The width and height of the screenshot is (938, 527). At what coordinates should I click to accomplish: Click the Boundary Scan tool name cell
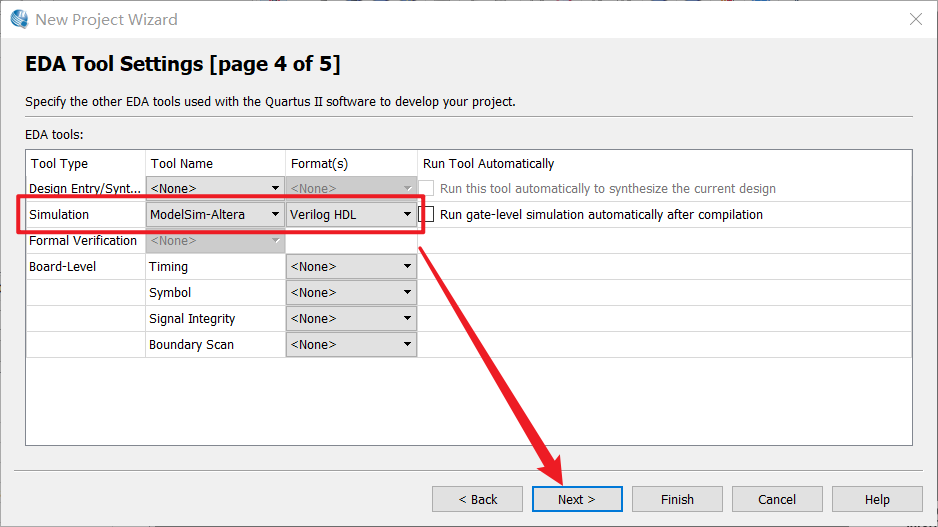(191, 345)
